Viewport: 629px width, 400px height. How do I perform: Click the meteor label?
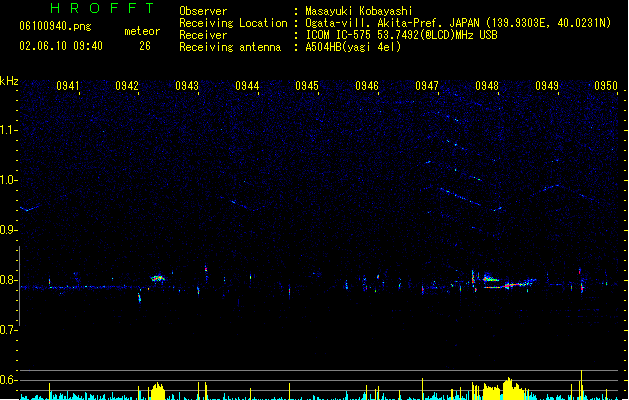142,31
